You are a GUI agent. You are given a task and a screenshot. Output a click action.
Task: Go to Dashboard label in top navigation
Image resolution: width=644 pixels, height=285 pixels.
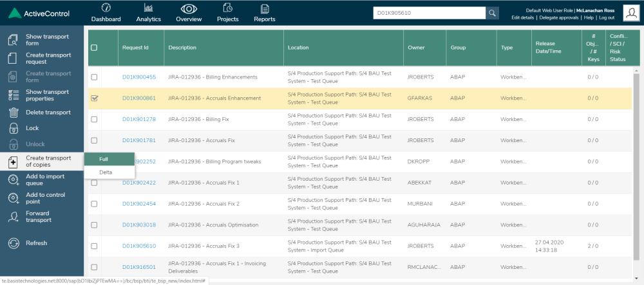pos(106,19)
